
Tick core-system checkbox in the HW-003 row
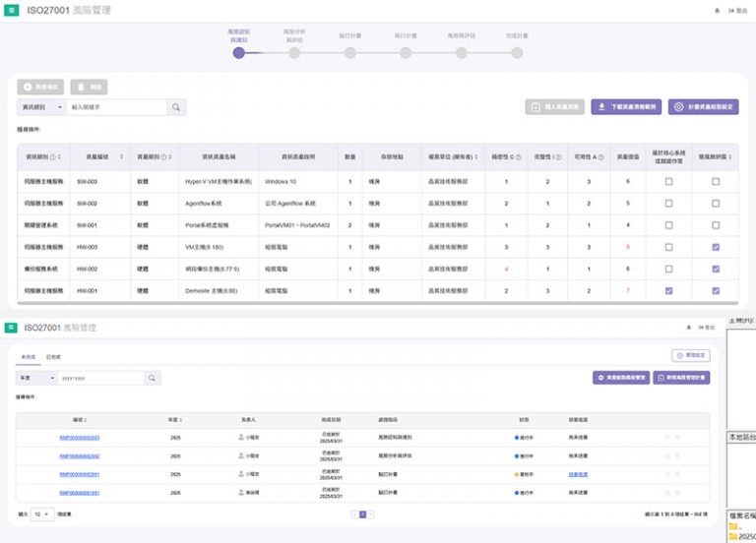668,247
